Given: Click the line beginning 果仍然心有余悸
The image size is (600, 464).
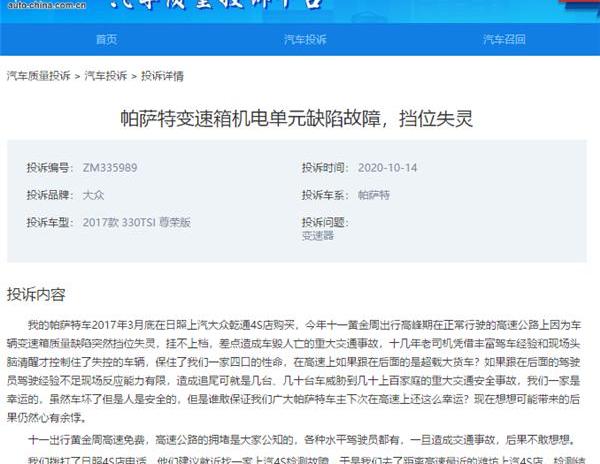Looking at the screenshot, I should (x=47, y=418).
